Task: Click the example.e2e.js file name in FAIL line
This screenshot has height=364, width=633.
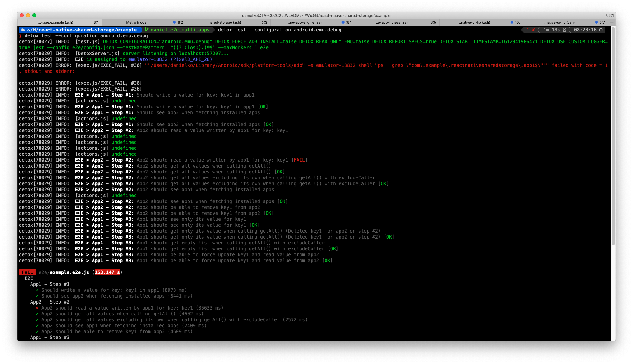Action: [x=69, y=272]
